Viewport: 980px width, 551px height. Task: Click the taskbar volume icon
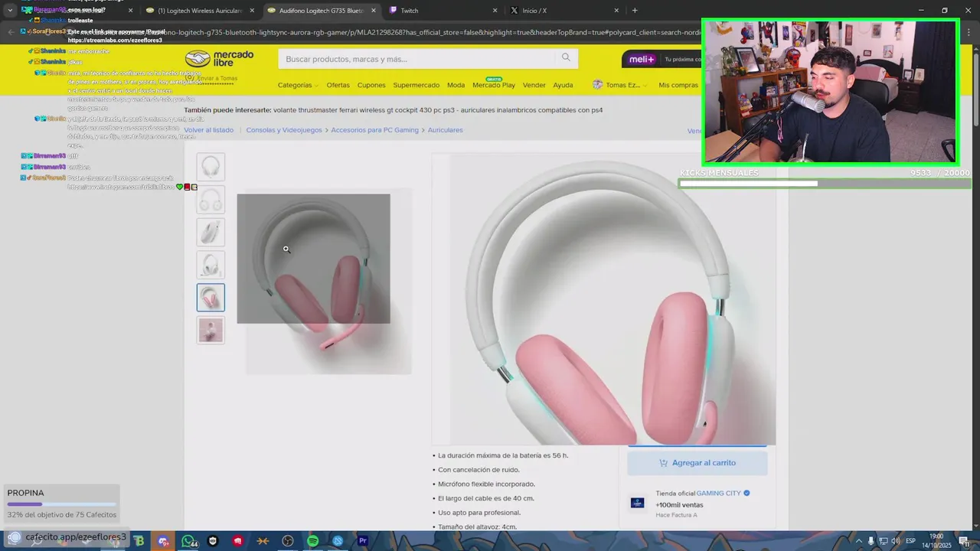[895, 541]
